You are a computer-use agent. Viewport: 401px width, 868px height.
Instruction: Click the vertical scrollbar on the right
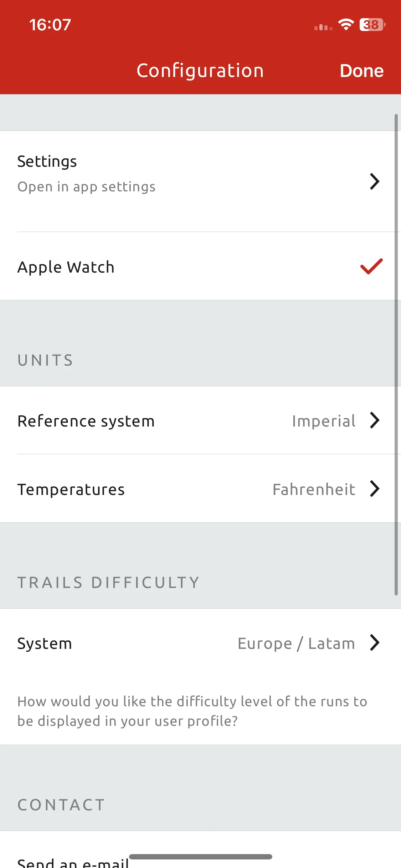(x=396, y=355)
